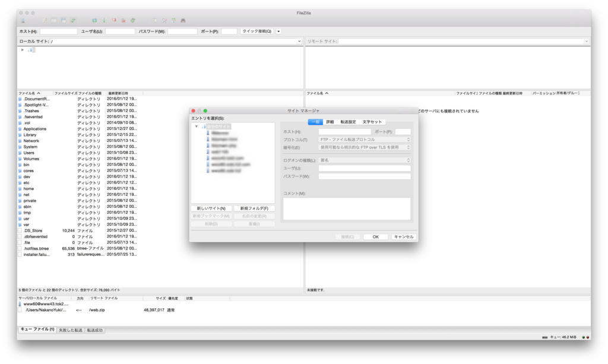This screenshot has height=364, width=608.
Task: Toggle remote directory tree view icon
Action: 64,21
